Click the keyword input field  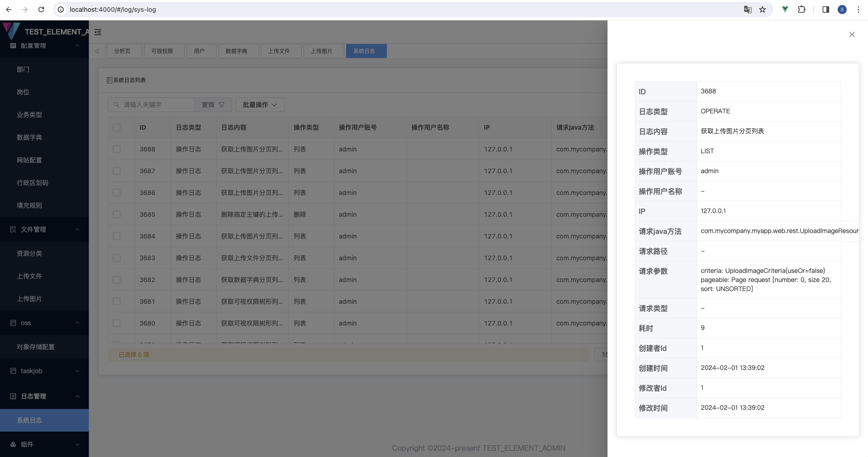coord(154,105)
